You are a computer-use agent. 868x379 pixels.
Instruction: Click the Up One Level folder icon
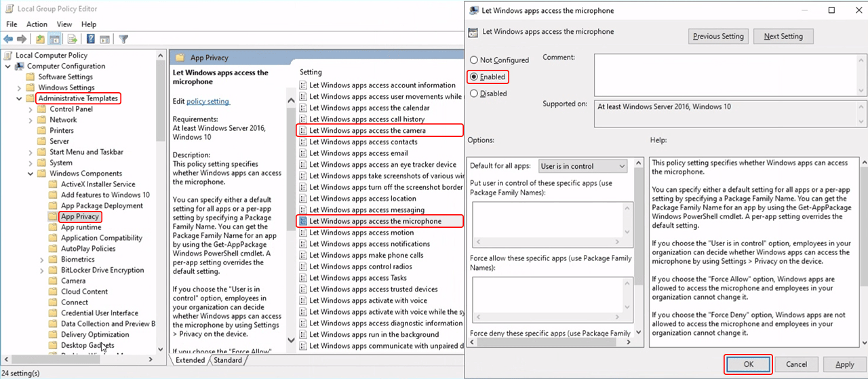tap(41, 39)
